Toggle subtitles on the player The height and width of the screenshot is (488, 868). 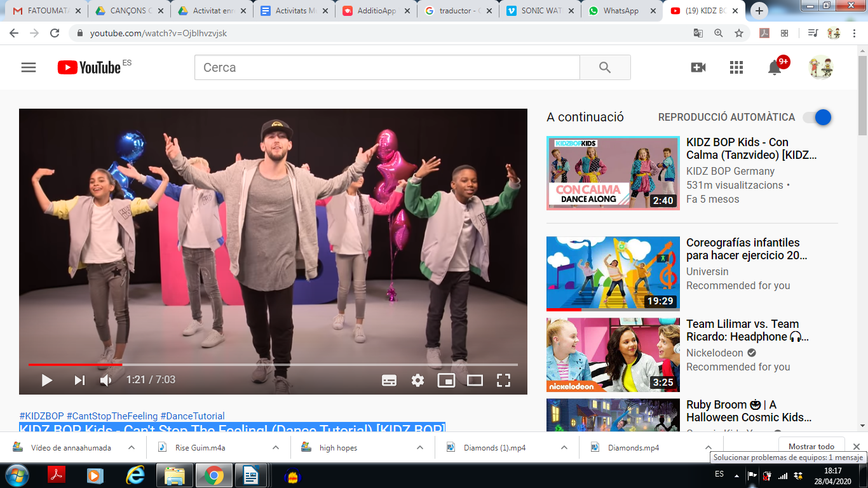coord(389,380)
